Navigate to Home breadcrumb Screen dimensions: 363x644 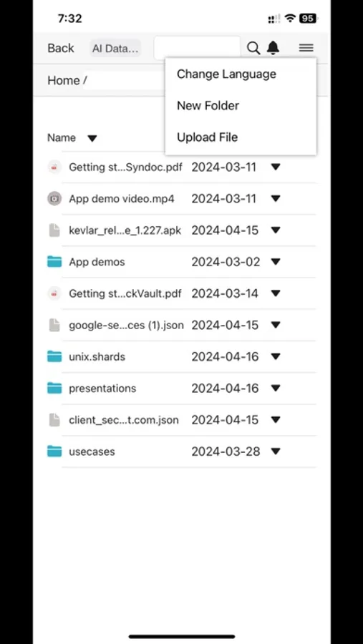(x=64, y=80)
